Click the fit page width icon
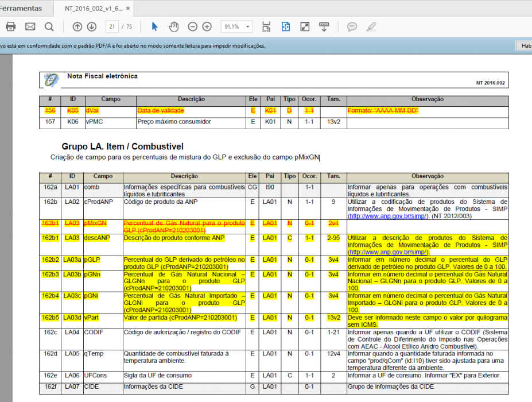The width and height of the screenshot is (532, 402). tap(266, 26)
